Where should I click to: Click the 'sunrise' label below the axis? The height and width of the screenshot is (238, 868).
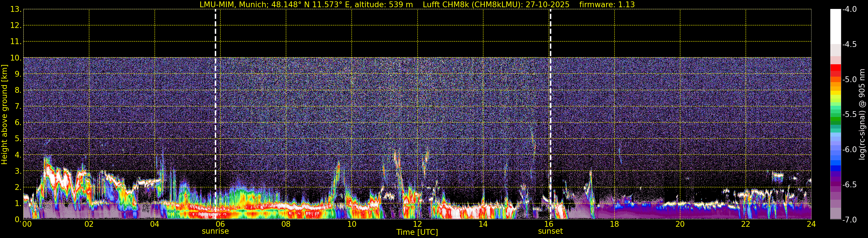click(215, 231)
